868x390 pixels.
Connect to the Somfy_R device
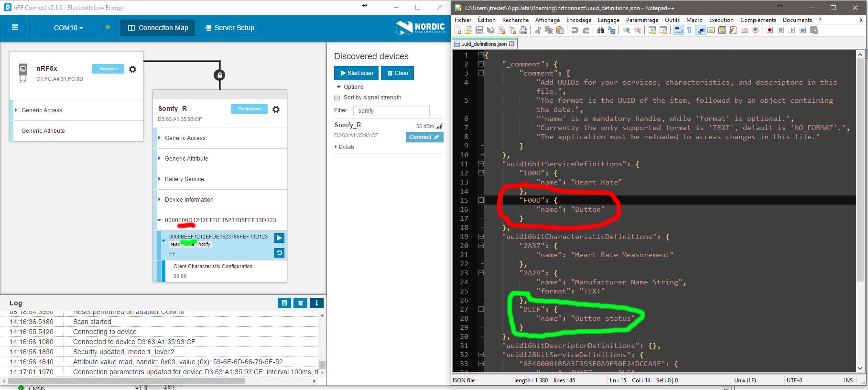424,137
